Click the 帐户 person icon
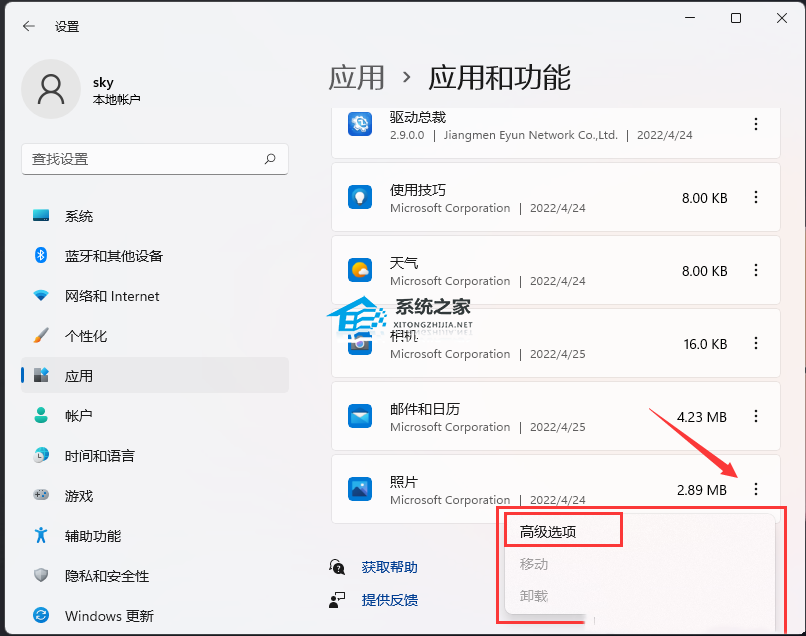The width and height of the screenshot is (806, 636). [x=41, y=415]
